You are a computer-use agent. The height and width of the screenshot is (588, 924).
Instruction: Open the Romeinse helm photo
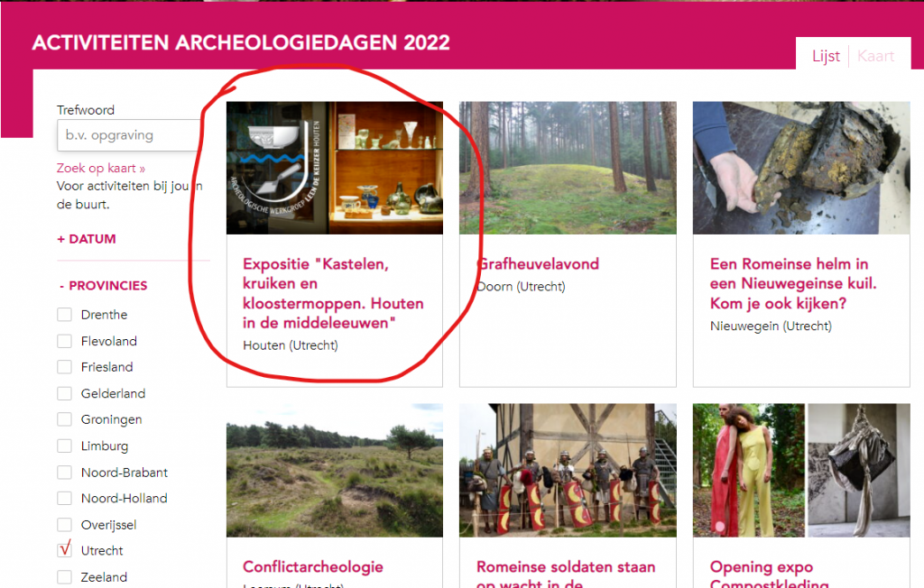tap(801, 168)
